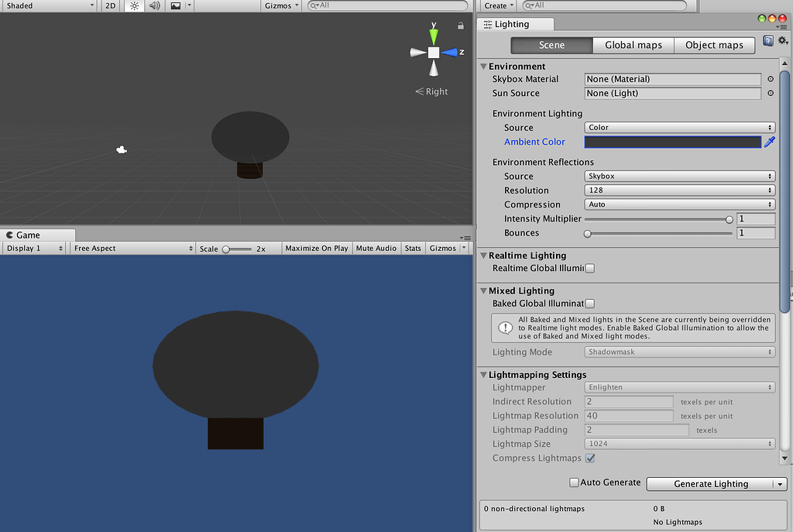This screenshot has width=793, height=532.
Task: Enable Realtime Global Illumination
Action: 590,268
